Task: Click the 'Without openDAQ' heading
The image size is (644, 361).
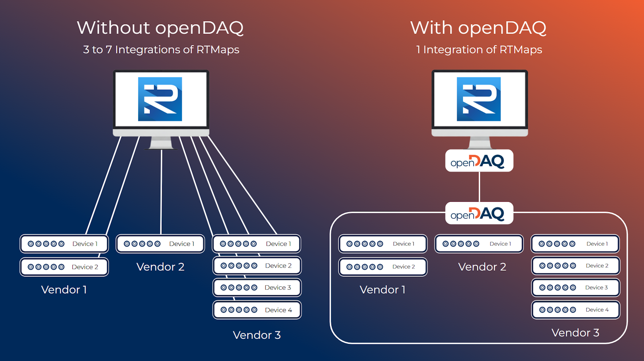Action: [160, 28]
